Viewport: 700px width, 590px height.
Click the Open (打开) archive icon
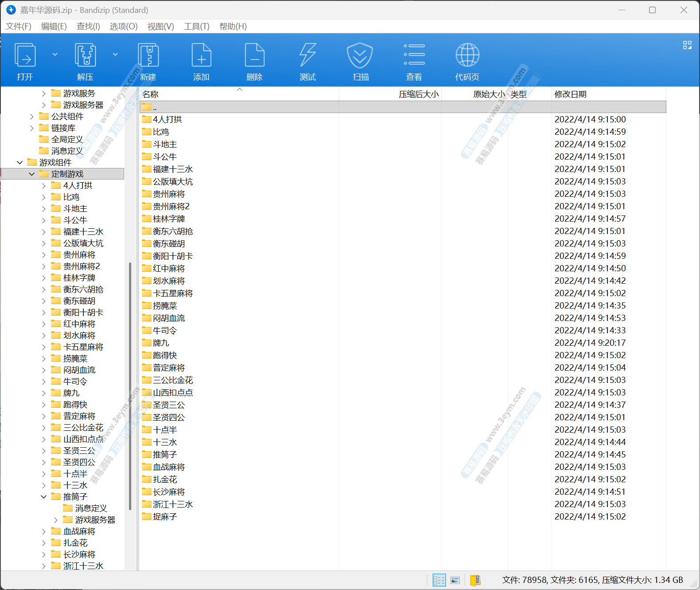tap(25, 55)
